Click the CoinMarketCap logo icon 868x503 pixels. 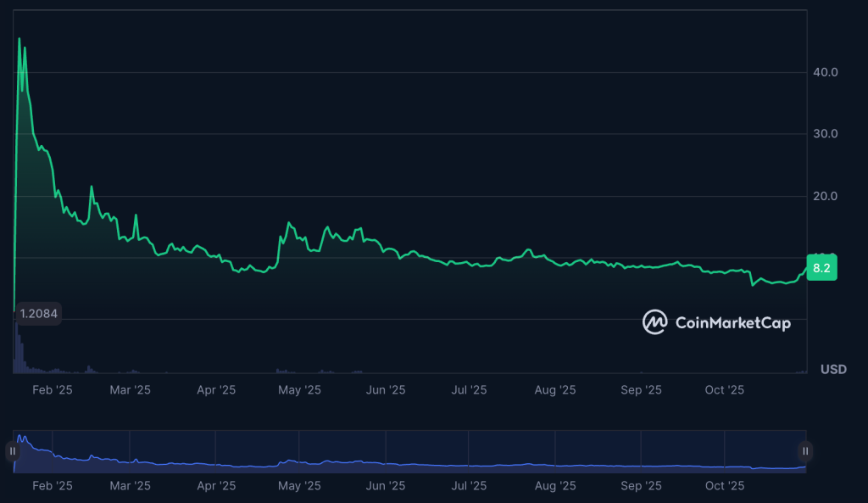[x=654, y=321]
